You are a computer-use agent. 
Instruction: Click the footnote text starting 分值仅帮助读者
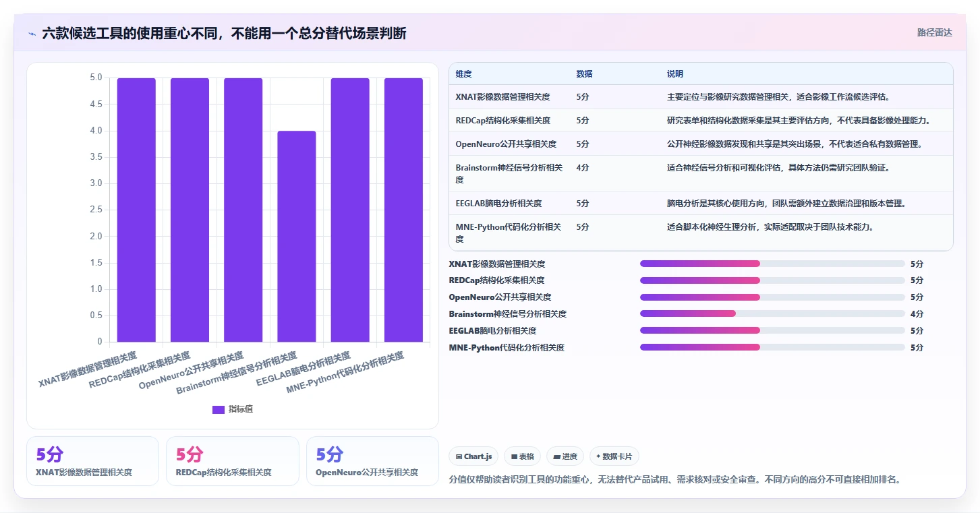[x=674, y=479]
